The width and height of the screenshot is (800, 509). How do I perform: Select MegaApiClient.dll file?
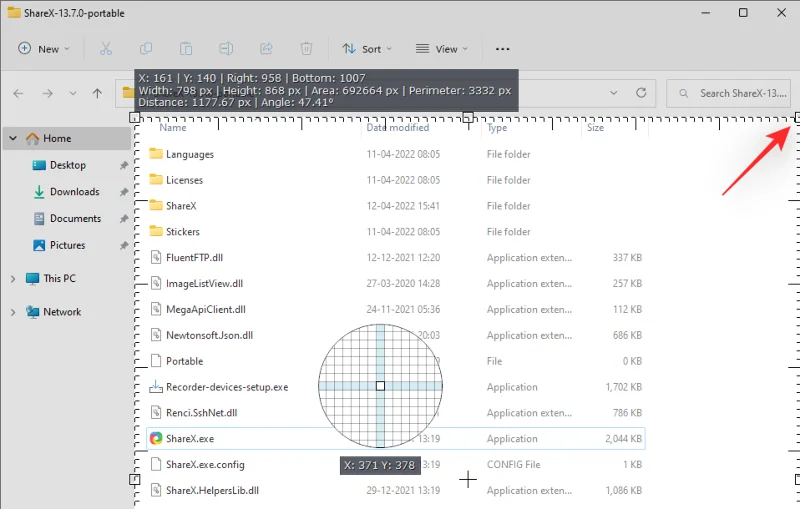pos(206,310)
